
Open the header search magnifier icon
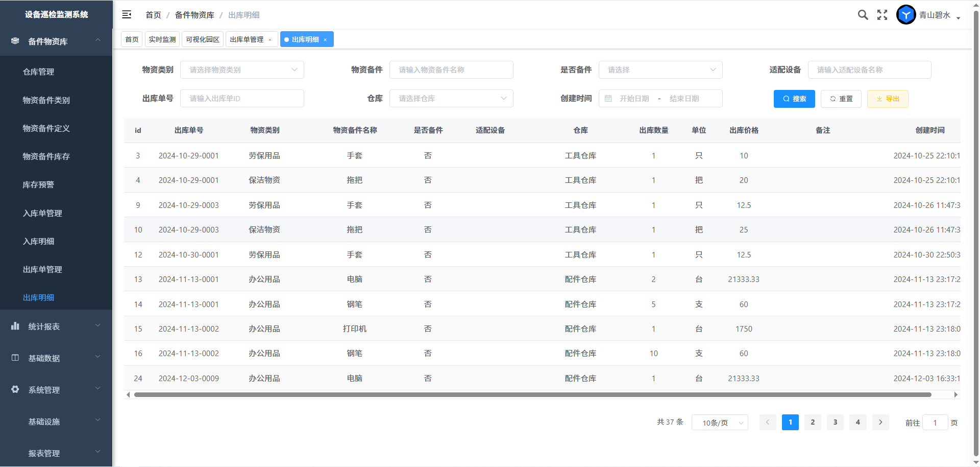(x=863, y=15)
